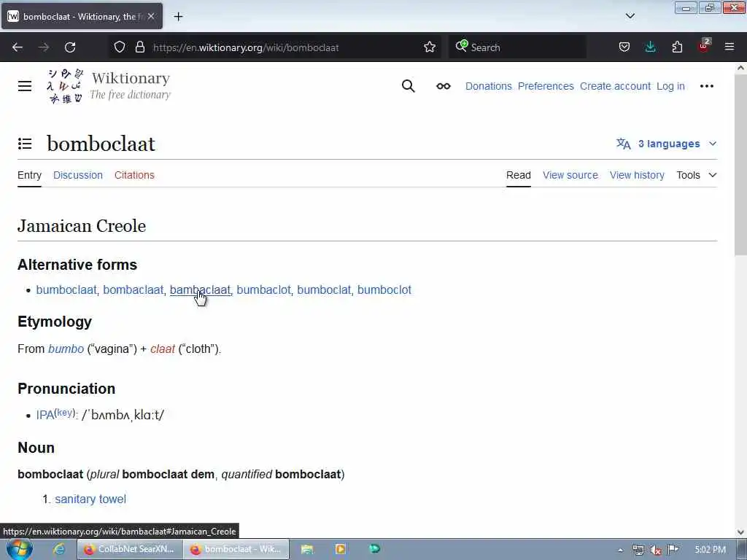Open the bumboclat alternative form link
This screenshot has height=560, width=747.
click(324, 290)
